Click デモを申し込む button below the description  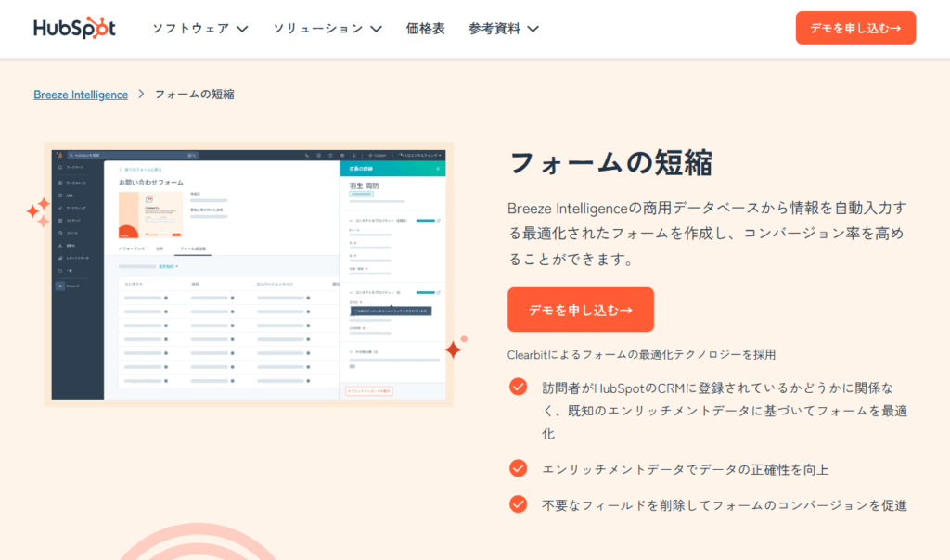pyautogui.click(x=581, y=310)
